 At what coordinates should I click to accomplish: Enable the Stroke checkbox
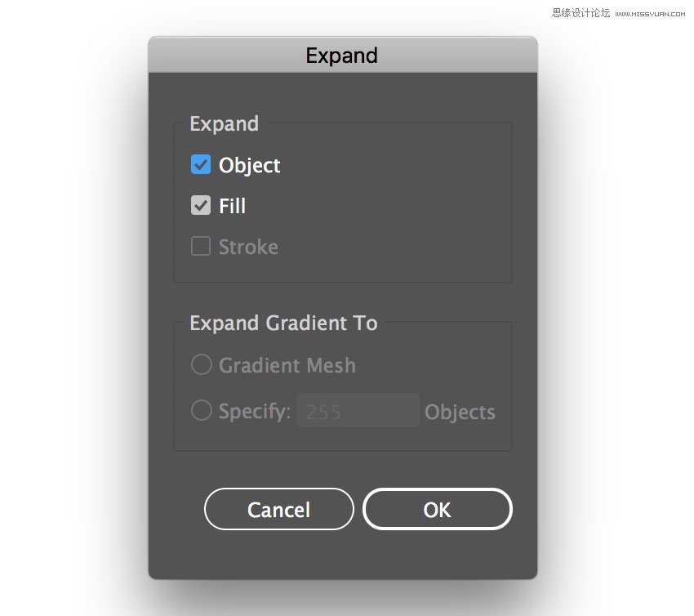click(201, 247)
